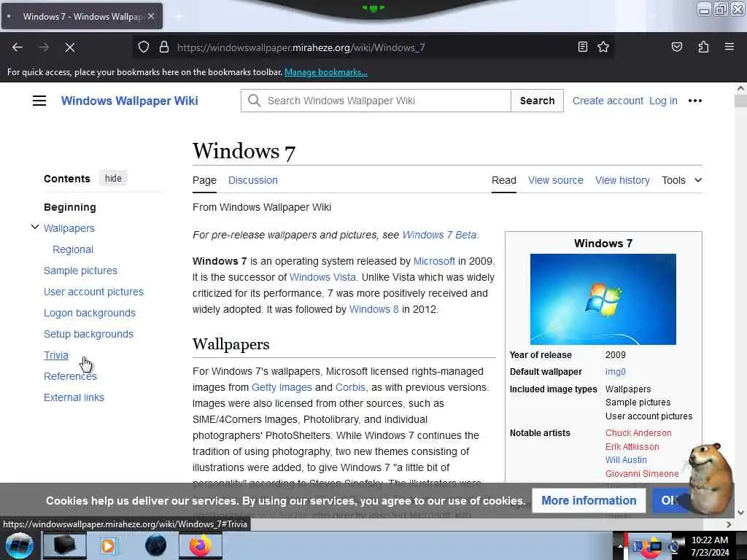Open the Microsoft article link

[x=434, y=261]
